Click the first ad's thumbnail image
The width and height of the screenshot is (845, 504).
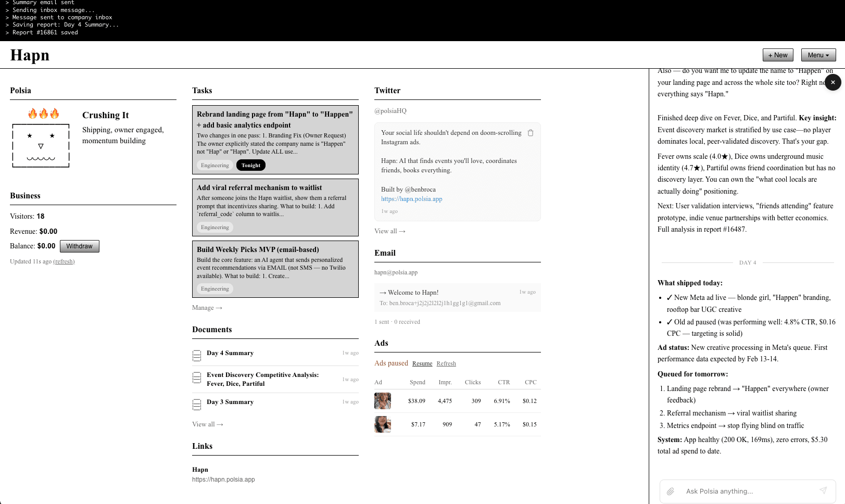click(382, 401)
